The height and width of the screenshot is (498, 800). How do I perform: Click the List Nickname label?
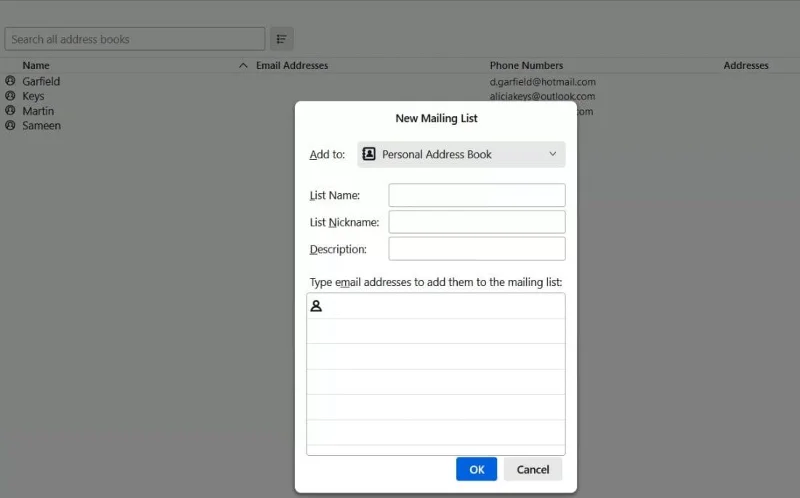click(344, 222)
